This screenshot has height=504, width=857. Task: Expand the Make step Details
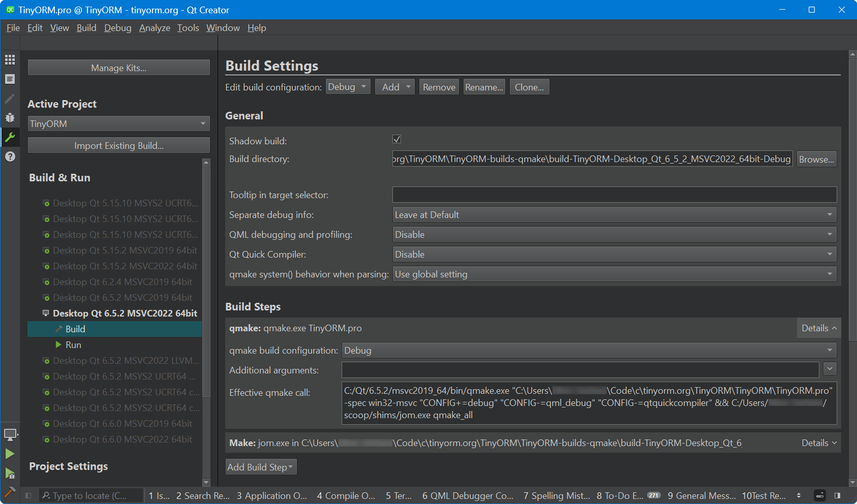pyautogui.click(x=819, y=443)
